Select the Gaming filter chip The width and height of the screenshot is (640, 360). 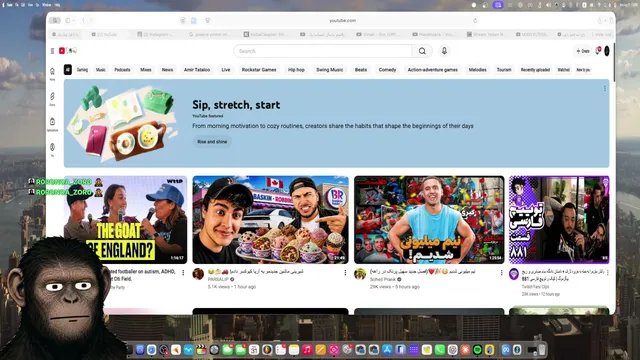(82, 70)
